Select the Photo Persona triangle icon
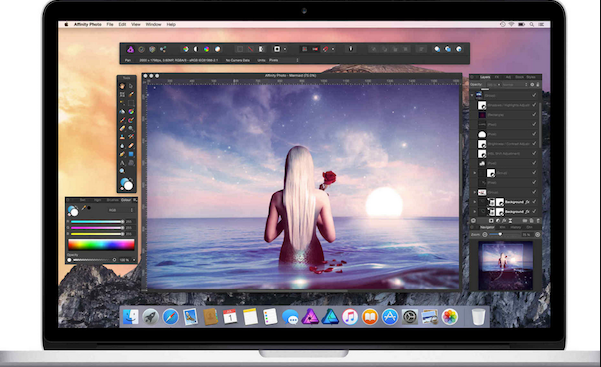This screenshot has width=601, height=367. click(x=130, y=49)
